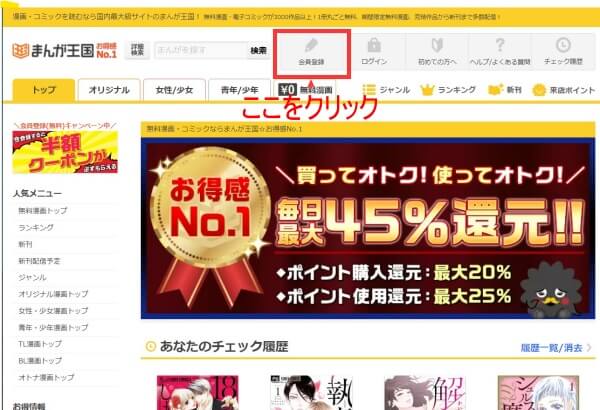
Task: Click the 検索 search button
Action: [x=258, y=51]
